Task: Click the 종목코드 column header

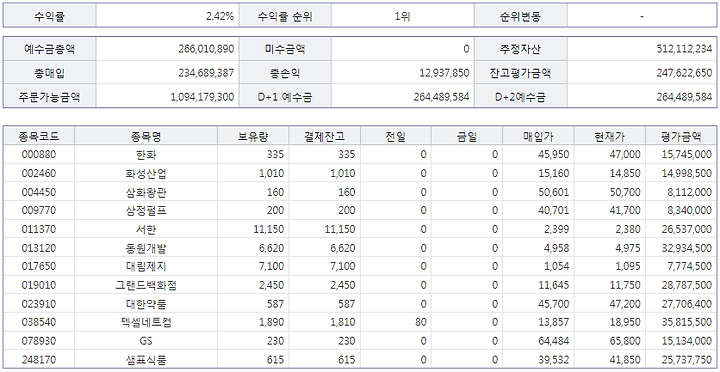Action: click(x=39, y=136)
